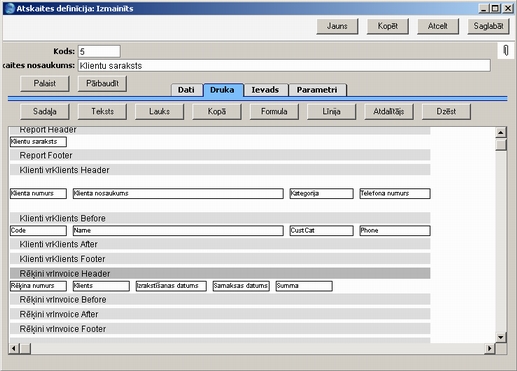Screen dimensions: 517x371
Task: Click the vertical scrollbar down arrow
Action: pos(501,337)
